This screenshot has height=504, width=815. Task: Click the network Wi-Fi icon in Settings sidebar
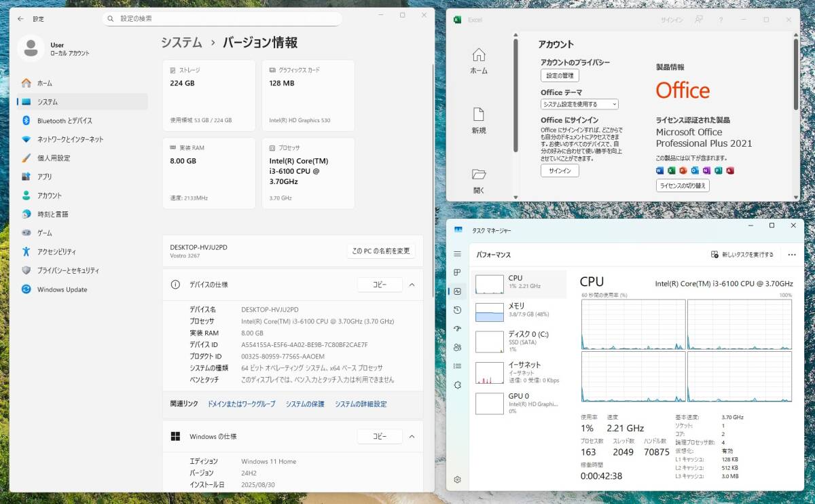(x=26, y=139)
